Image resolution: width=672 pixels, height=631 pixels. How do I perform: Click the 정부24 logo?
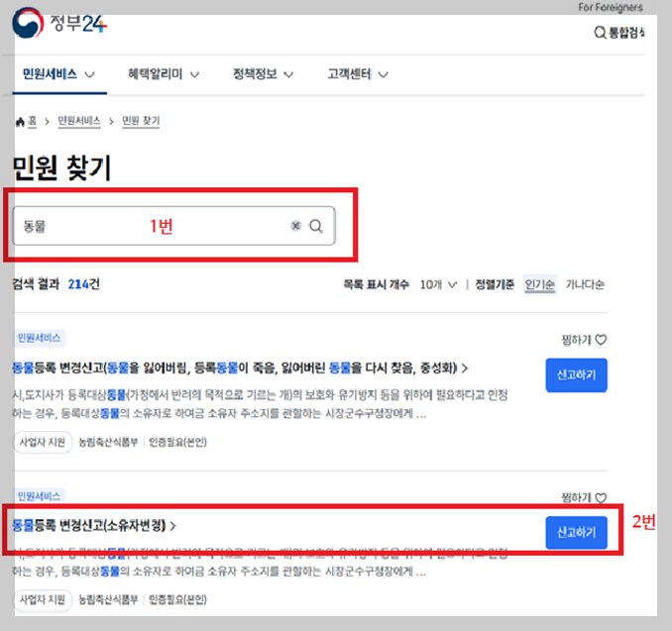tap(59, 24)
